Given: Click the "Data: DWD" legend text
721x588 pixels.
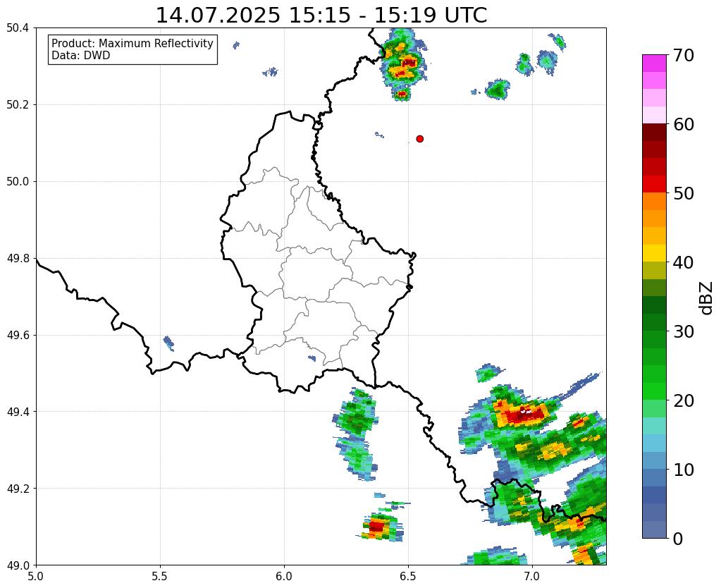Looking at the screenshot, I should click(81, 56).
